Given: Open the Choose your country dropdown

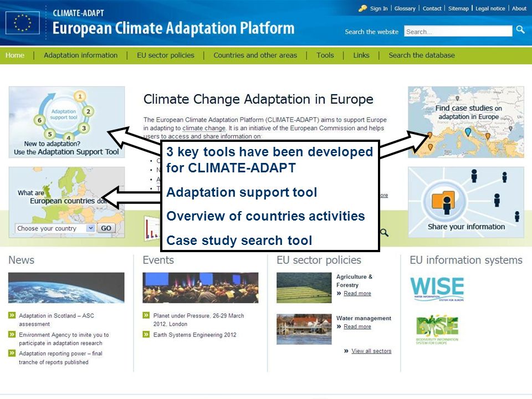Looking at the screenshot, I should pos(55,228).
